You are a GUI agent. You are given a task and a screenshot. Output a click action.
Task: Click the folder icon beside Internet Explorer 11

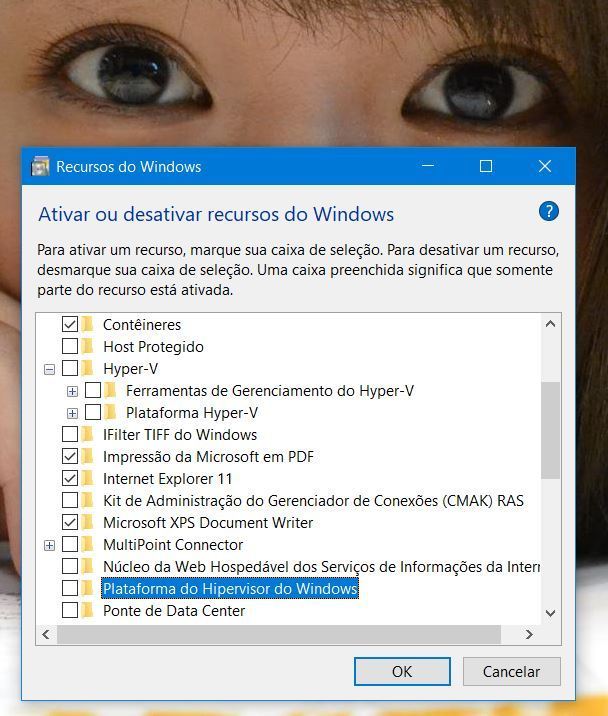pos(87,478)
